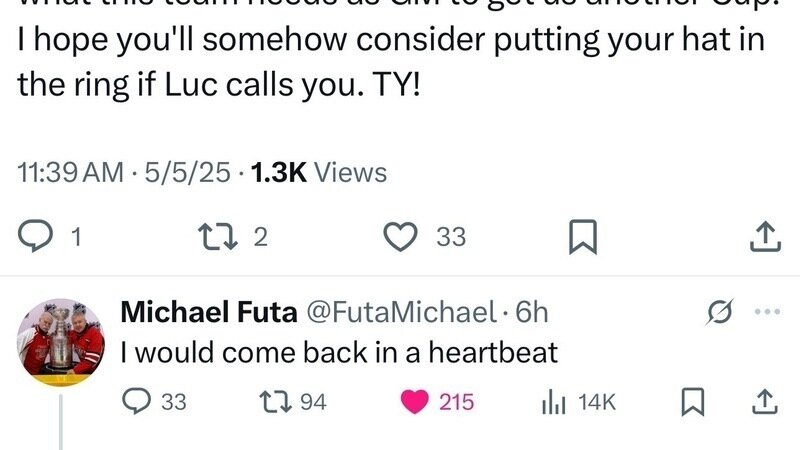View analytics for Futa's reply
Image resolution: width=800 pixels, height=450 pixels.
551,402
